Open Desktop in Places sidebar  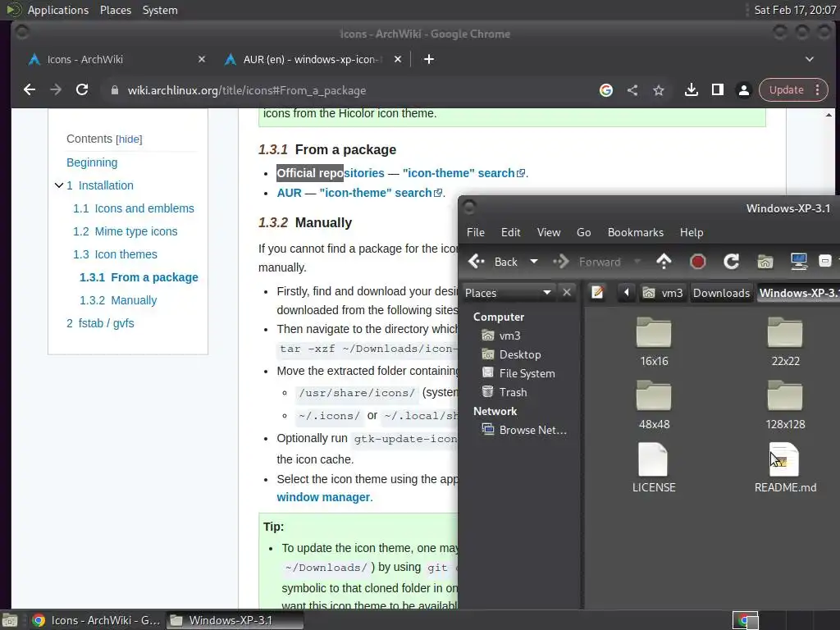point(512,354)
